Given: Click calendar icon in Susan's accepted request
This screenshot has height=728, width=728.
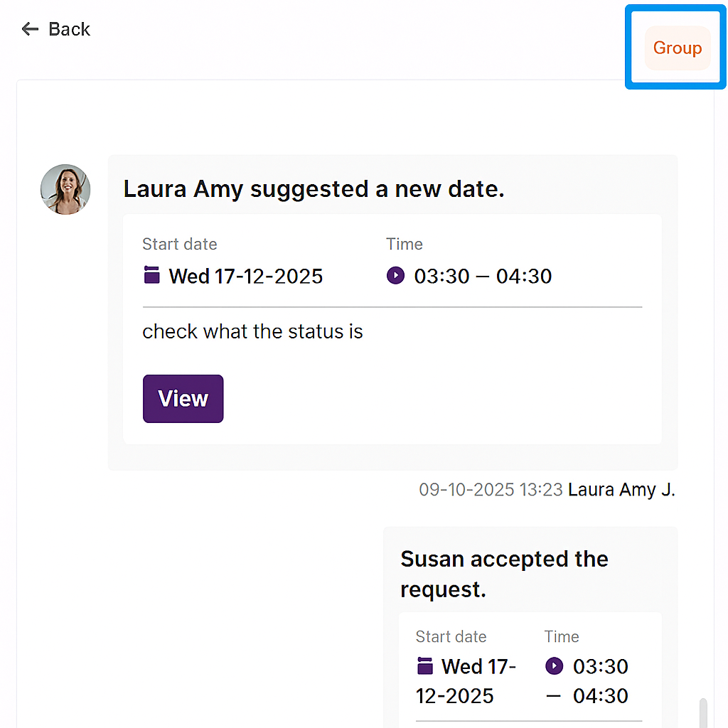Looking at the screenshot, I should pyautogui.click(x=424, y=666).
